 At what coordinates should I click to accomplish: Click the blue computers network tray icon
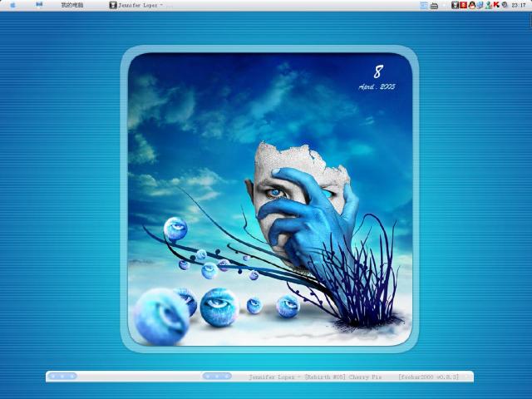pos(480,5)
